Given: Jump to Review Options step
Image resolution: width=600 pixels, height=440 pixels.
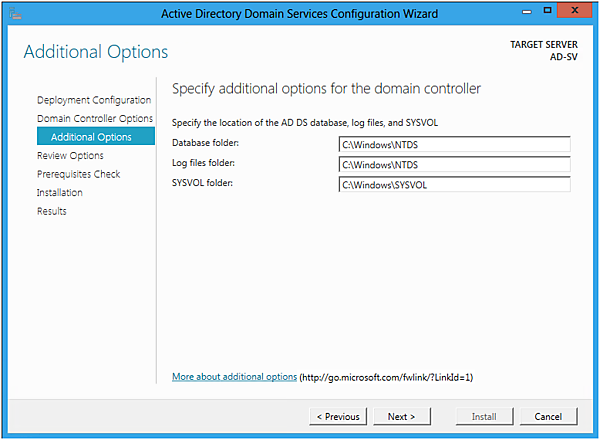Looking at the screenshot, I should click(70, 156).
